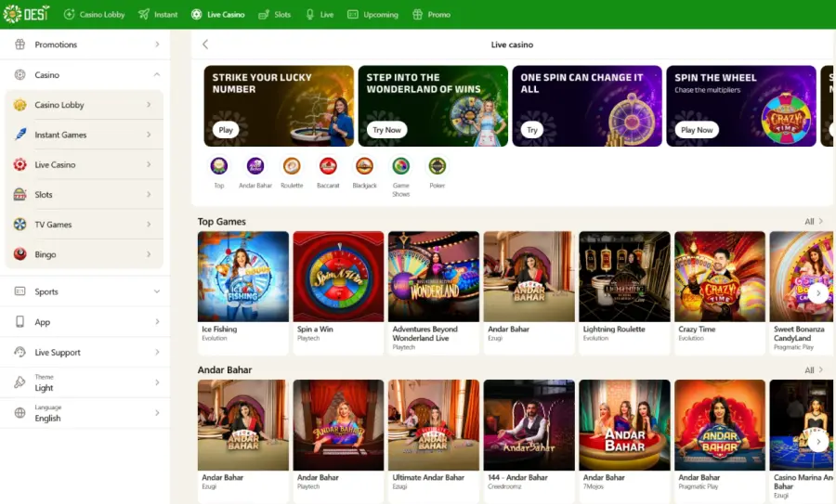Advance Andar Bahar carousel with next arrow
Image resolution: width=836 pixels, height=504 pixels.
[x=818, y=442]
